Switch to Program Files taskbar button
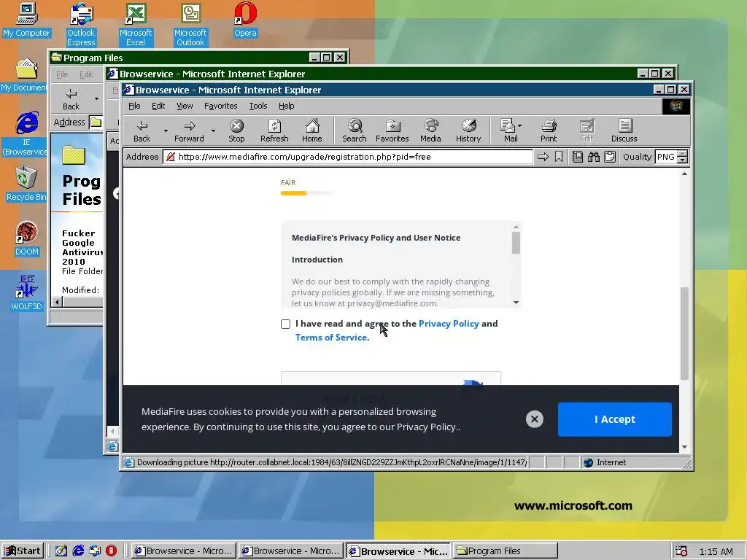The image size is (747, 560). (505, 551)
